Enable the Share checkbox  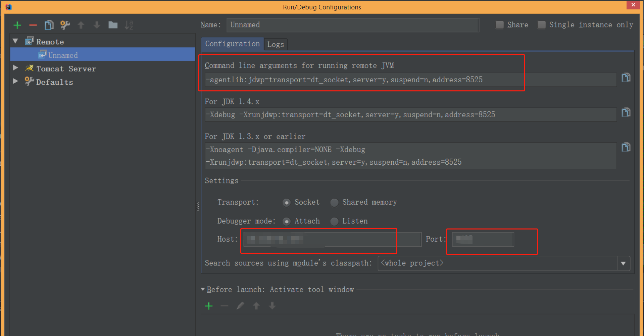pos(499,25)
